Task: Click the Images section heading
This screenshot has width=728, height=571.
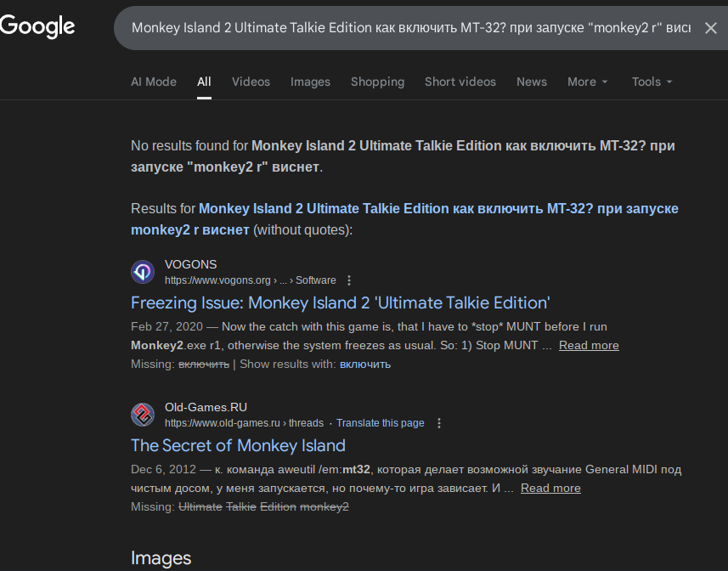Action: click(x=161, y=558)
